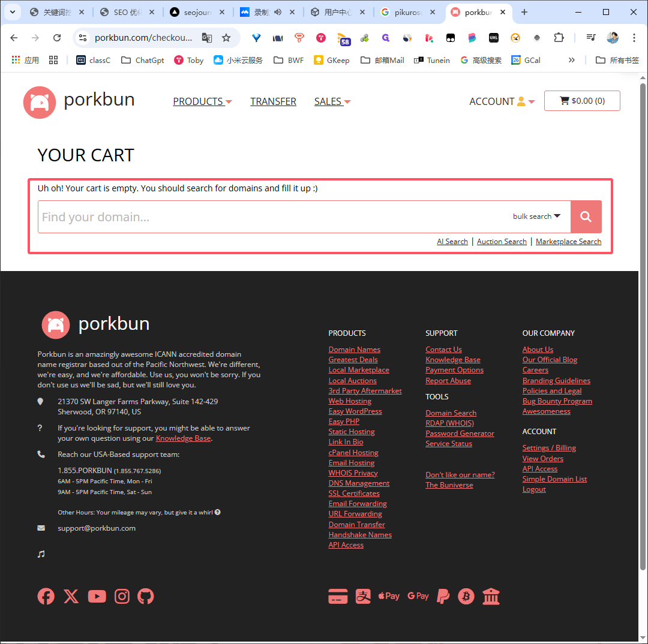This screenshot has height=644, width=648.
Task: Open Porkbun Instagram icon
Action: 122,596
